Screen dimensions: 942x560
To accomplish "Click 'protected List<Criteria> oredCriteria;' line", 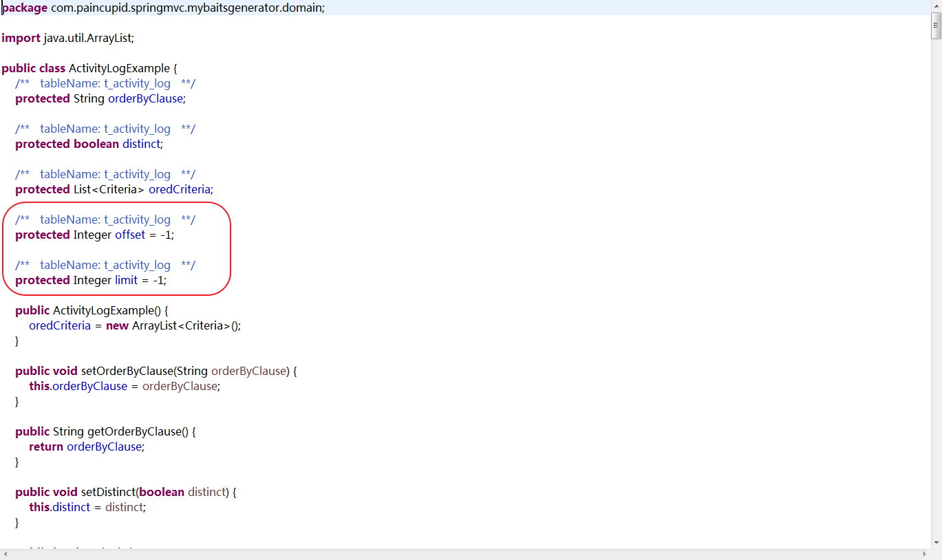I will 114,189.
